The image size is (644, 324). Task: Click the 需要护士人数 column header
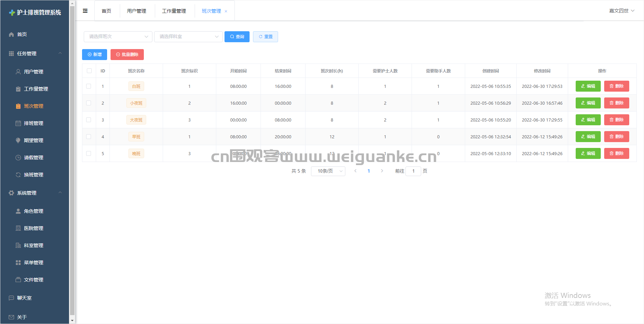click(x=385, y=71)
